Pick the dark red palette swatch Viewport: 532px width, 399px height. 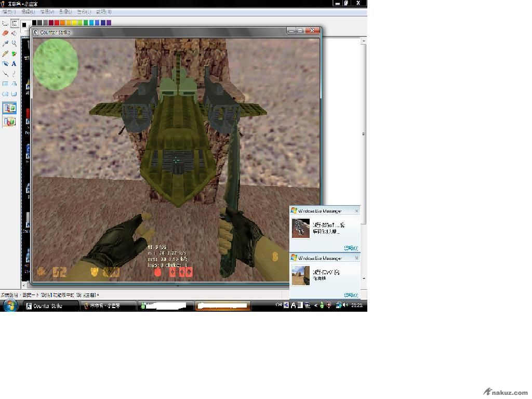tap(51, 23)
